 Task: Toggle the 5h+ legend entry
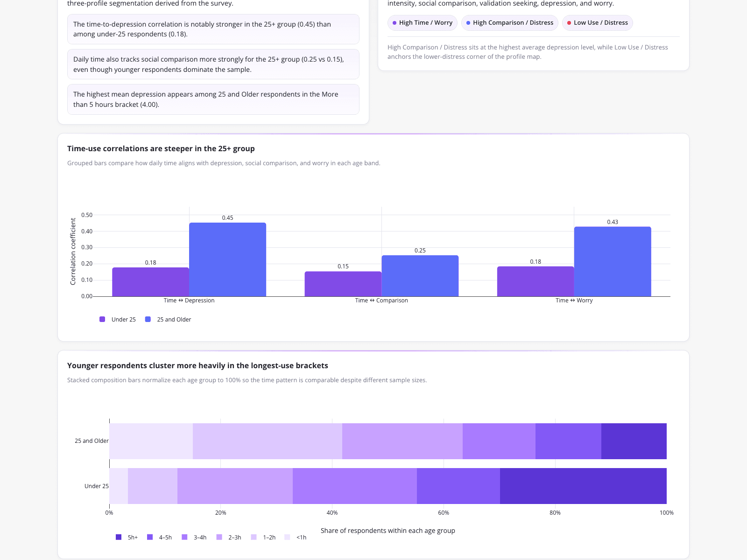click(127, 538)
